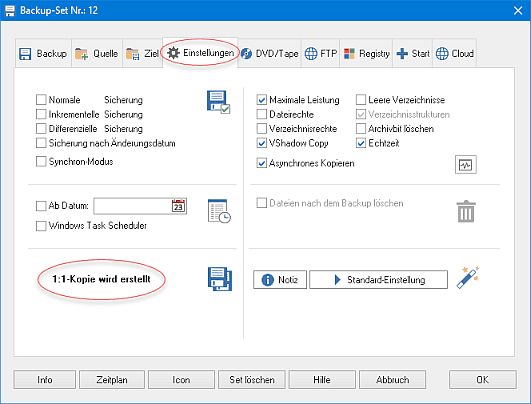This screenshot has width=531, height=404.
Task: Open the calendar date picker icon
Action: (178, 206)
